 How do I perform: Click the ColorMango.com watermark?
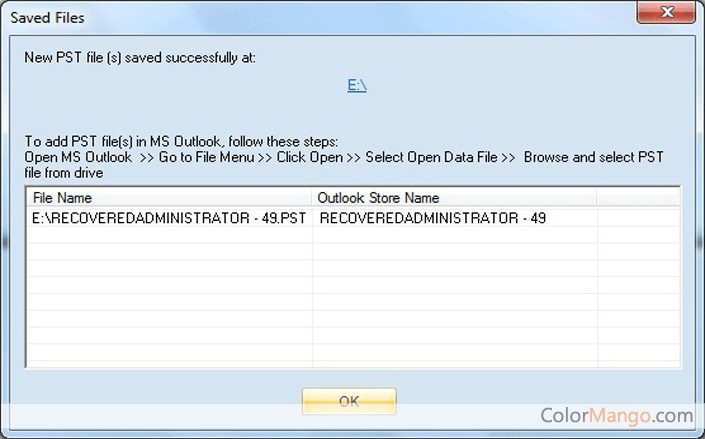click(x=616, y=415)
